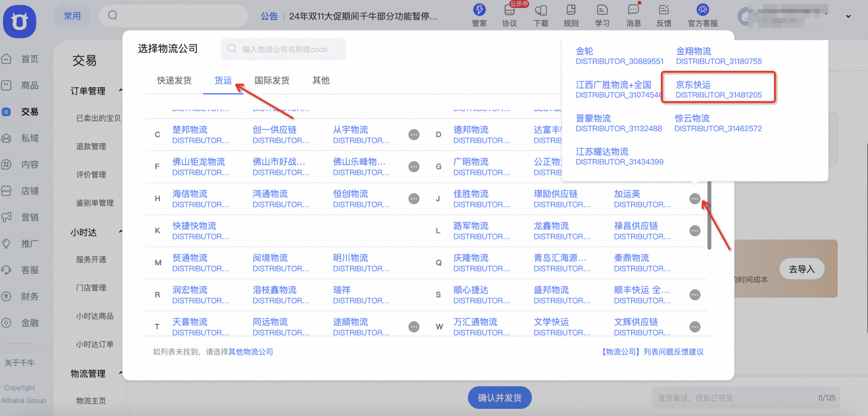Click the 常用 button

pyautogui.click(x=72, y=16)
